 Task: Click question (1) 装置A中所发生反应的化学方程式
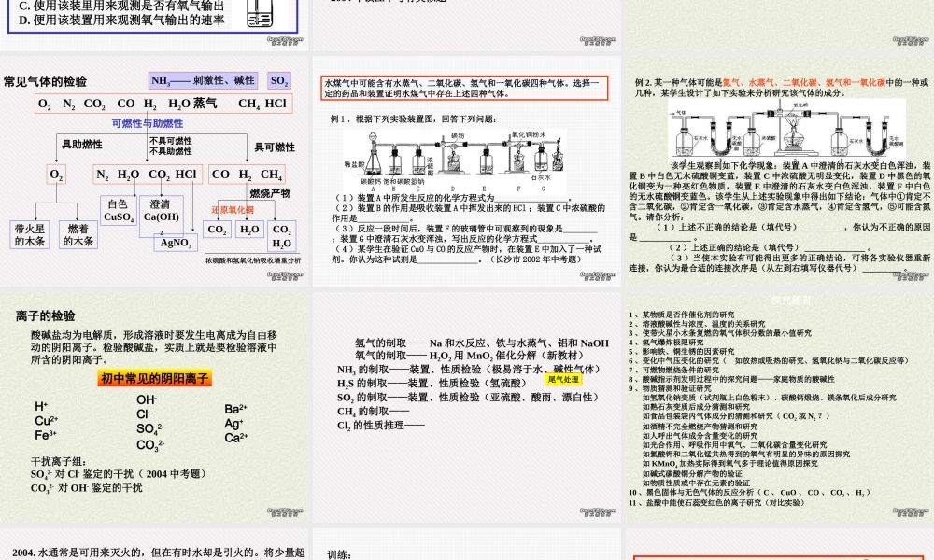tap(452, 198)
